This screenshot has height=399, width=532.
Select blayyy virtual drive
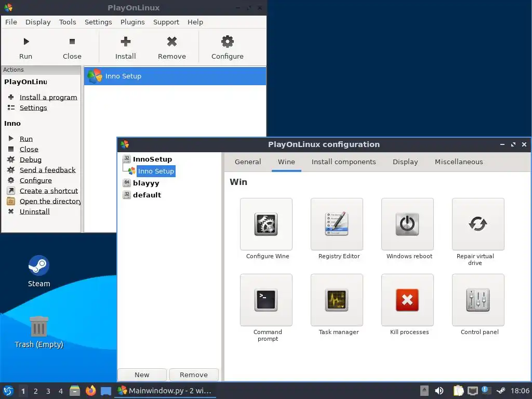146,183
